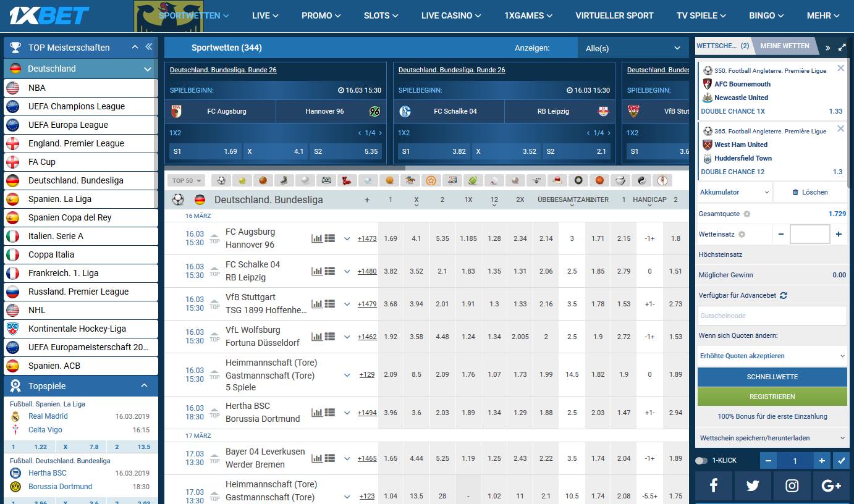Remove West Ham United bet from betslip

(x=840, y=128)
